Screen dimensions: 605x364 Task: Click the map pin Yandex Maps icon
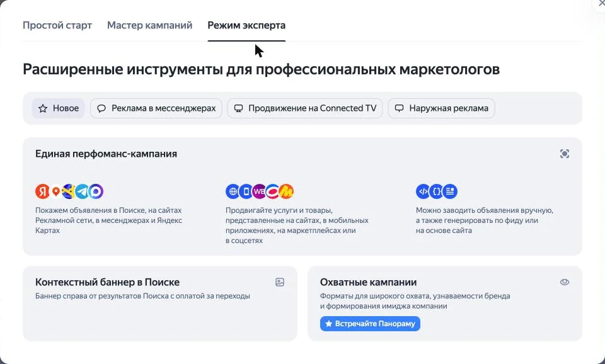coord(56,191)
